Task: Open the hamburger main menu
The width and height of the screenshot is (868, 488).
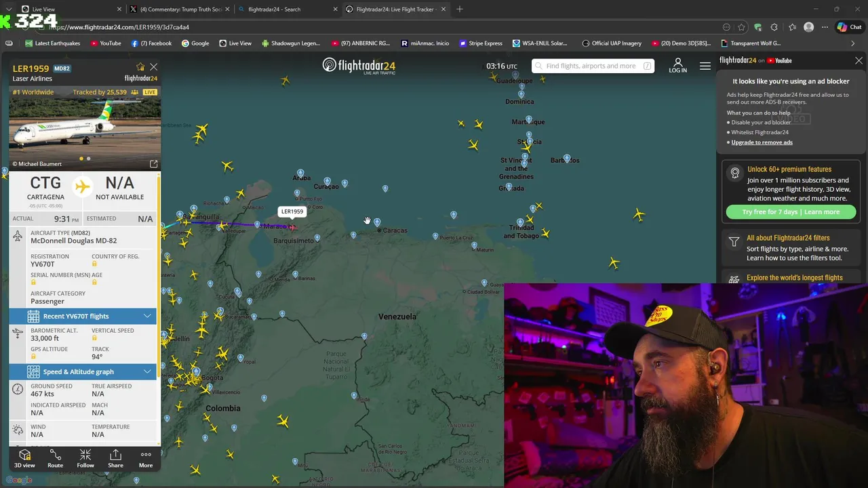Action: pyautogui.click(x=705, y=66)
